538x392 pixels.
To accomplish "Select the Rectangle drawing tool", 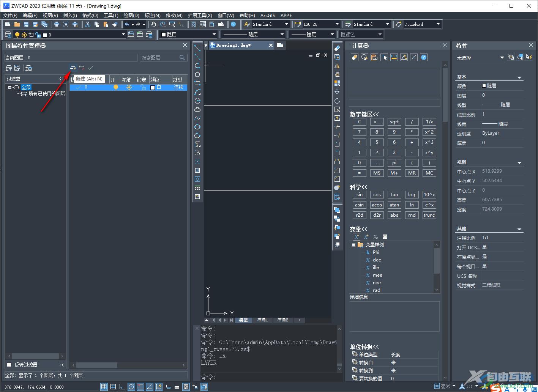I will pyautogui.click(x=197, y=83).
